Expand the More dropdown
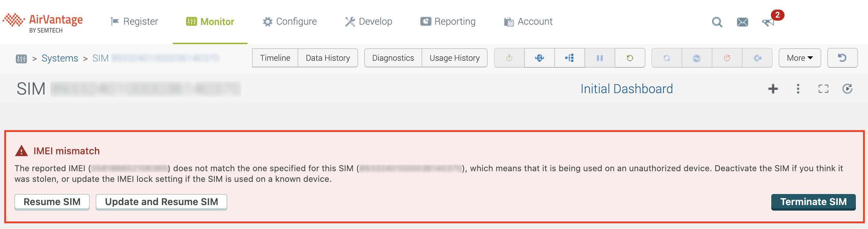Image resolution: width=868 pixels, height=229 pixels. pos(800,58)
